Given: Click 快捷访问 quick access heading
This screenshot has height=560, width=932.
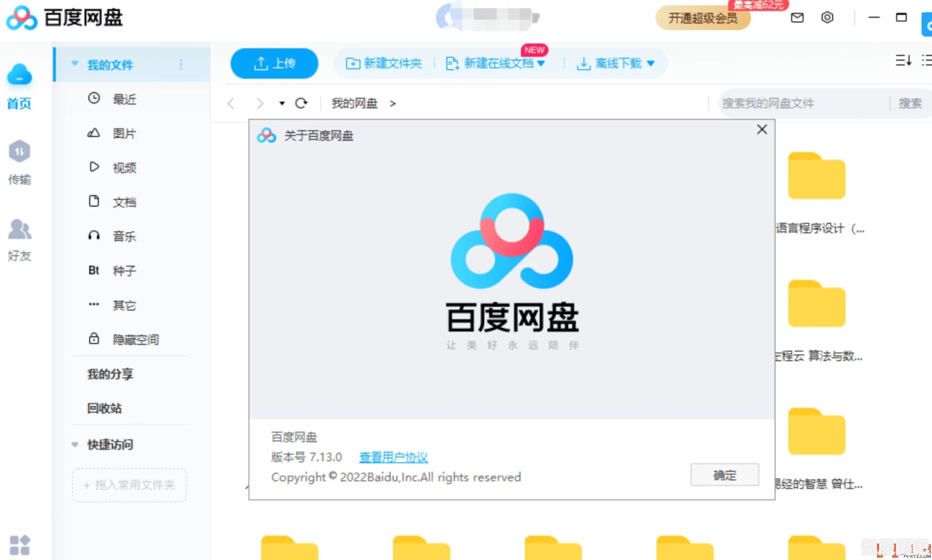Looking at the screenshot, I should click(110, 445).
